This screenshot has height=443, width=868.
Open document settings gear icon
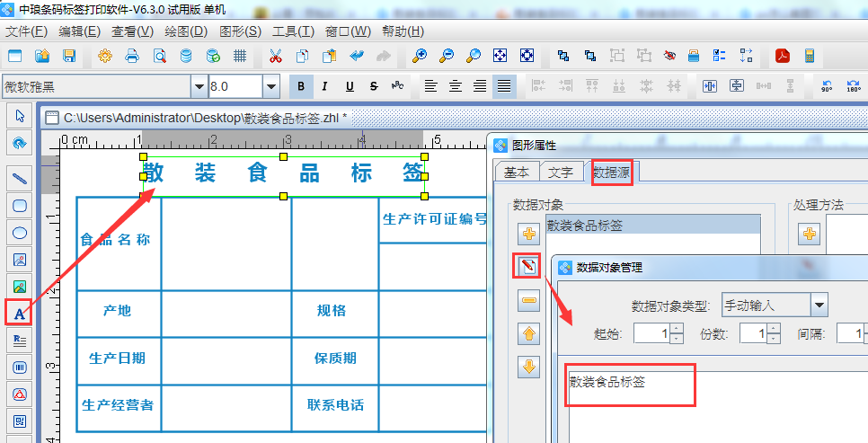click(x=104, y=56)
